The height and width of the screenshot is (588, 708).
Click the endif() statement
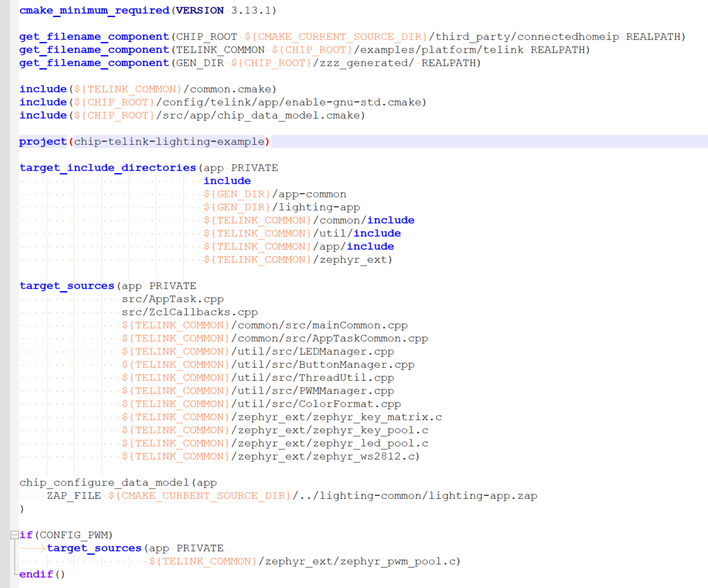[43, 574]
